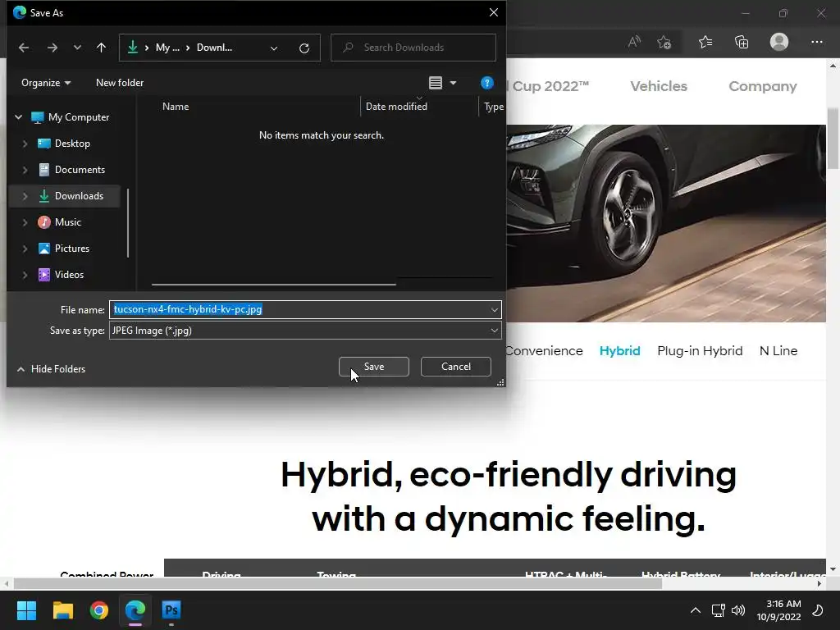
Task: Expand the Downloads folder node
Action: (25, 196)
